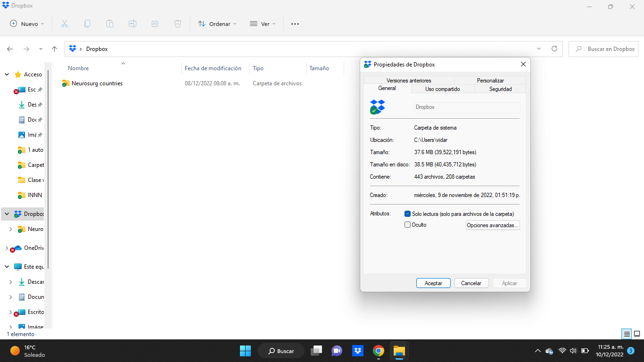Click the Dropbox name field in properties

[x=467, y=107]
